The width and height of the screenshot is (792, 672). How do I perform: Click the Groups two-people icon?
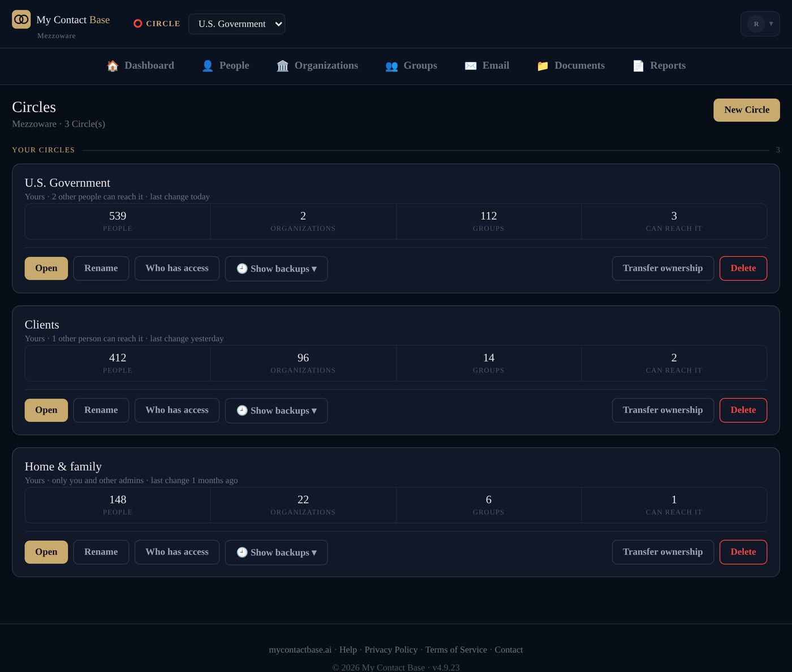click(x=391, y=66)
